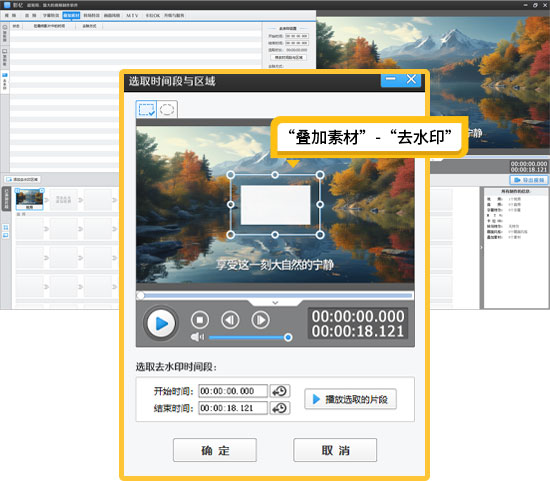This screenshot has width=550, height=481.
Task: Stop playback with the square stop button
Action: click(200, 320)
